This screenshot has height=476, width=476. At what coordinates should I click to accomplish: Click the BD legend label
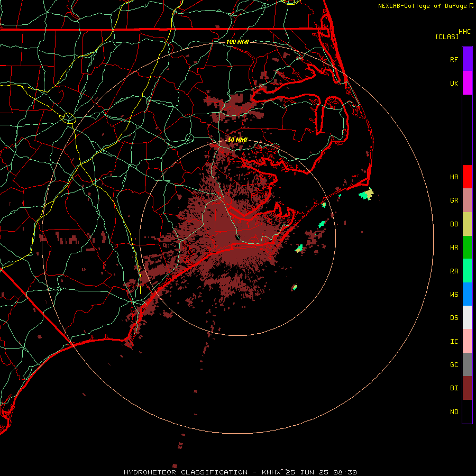point(454,224)
